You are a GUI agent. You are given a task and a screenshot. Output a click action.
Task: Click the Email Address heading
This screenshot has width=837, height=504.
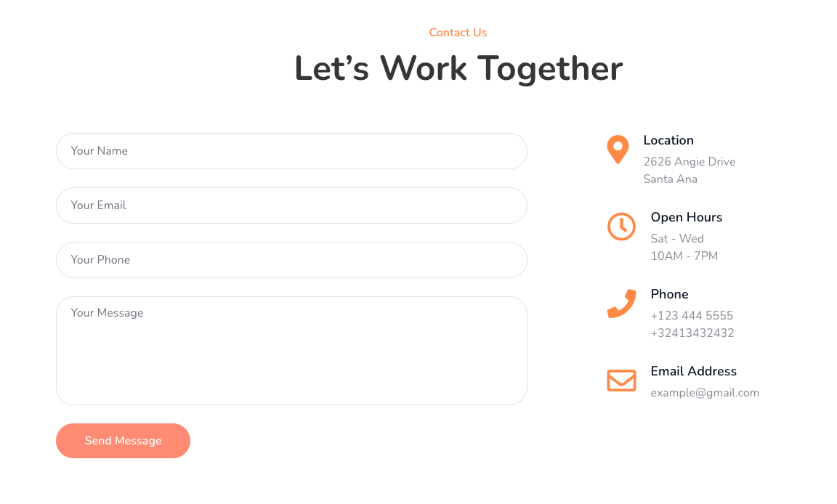pos(694,371)
